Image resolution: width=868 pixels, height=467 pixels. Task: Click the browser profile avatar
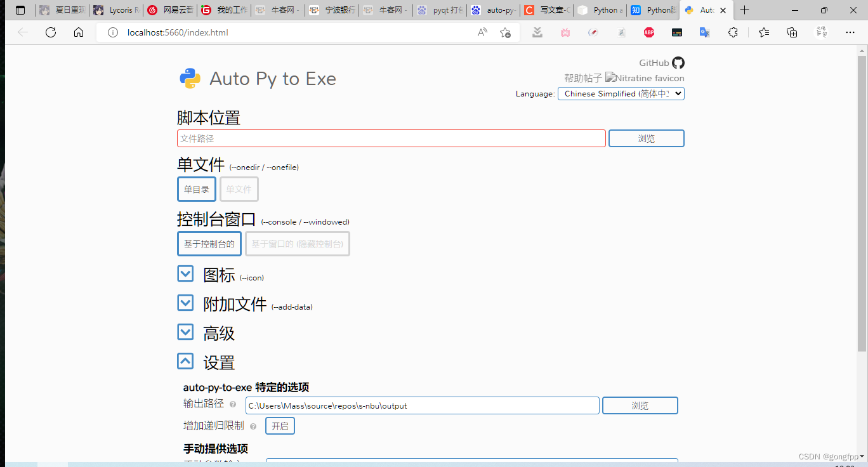[x=822, y=32]
